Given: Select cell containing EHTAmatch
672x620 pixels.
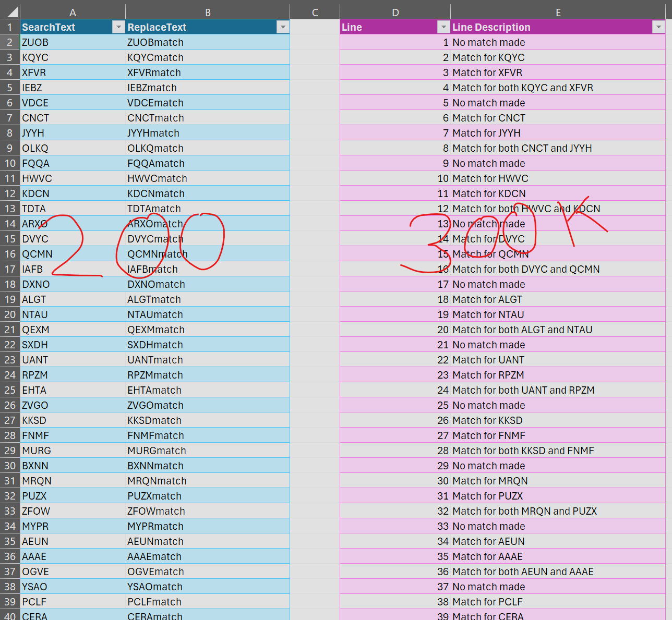Looking at the screenshot, I should tap(208, 390).
